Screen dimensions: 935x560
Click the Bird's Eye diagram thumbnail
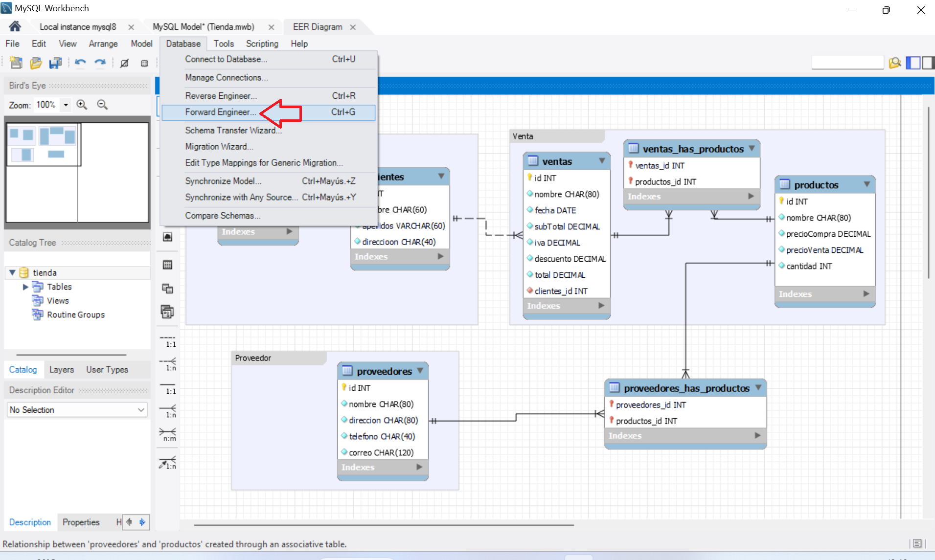pyautogui.click(x=77, y=172)
